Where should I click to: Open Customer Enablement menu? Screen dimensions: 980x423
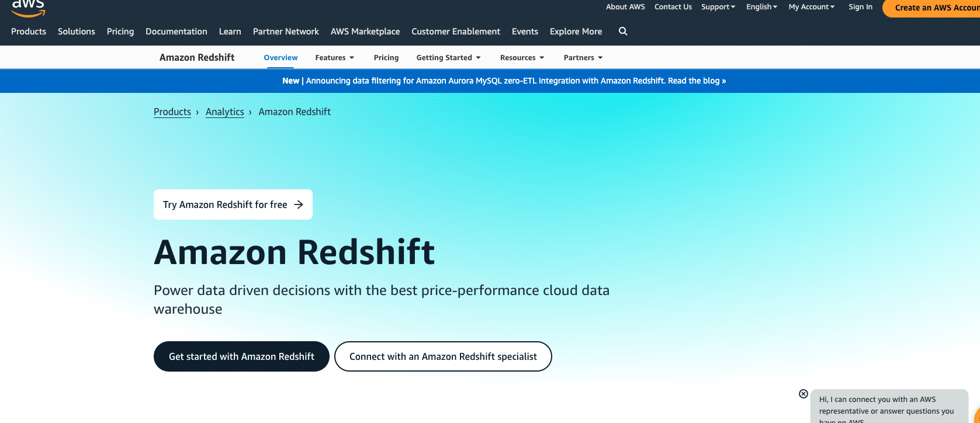tap(456, 32)
